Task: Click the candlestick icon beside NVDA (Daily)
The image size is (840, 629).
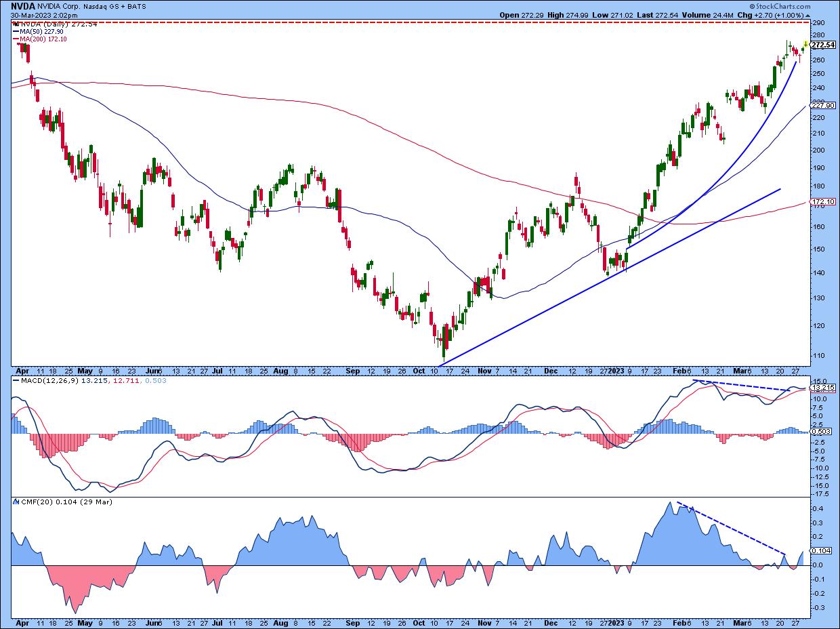Action: 16,23
